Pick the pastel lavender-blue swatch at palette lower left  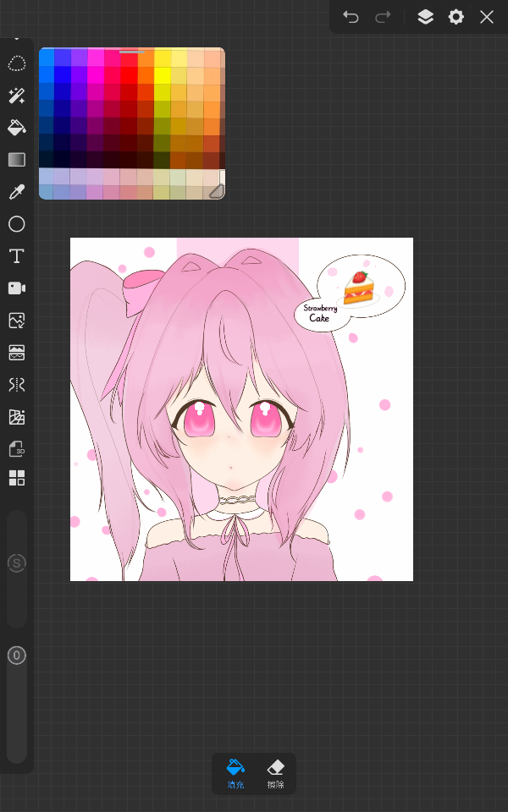coord(47,176)
